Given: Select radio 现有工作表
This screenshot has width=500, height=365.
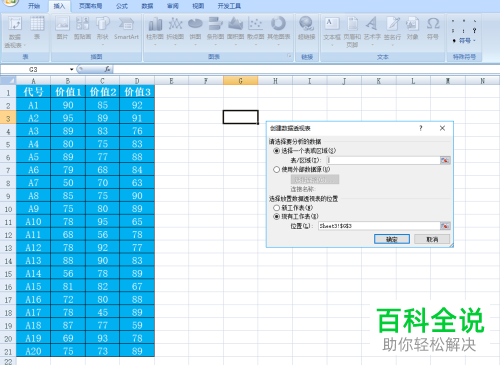Looking at the screenshot, I should pyautogui.click(x=276, y=216).
